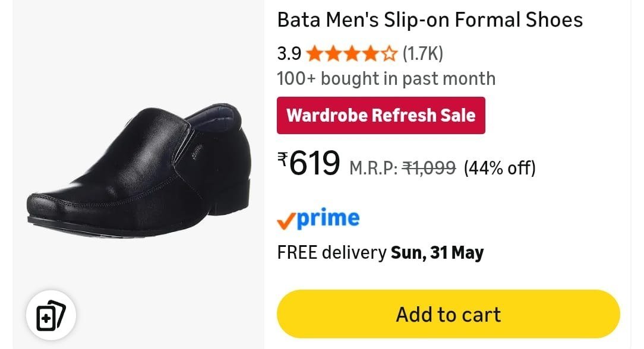Click the empty fifth rating star

(x=389, y=54)
